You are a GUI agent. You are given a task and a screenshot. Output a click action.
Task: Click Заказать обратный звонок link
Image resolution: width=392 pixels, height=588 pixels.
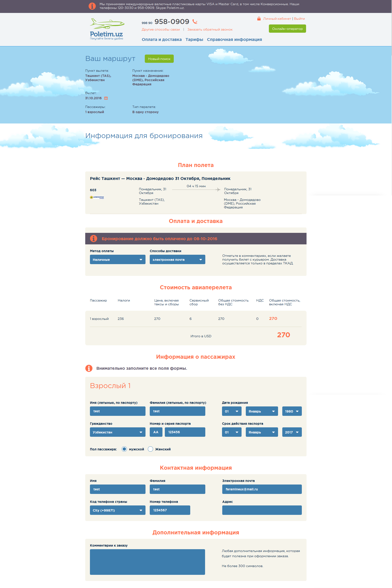(210, 29)
